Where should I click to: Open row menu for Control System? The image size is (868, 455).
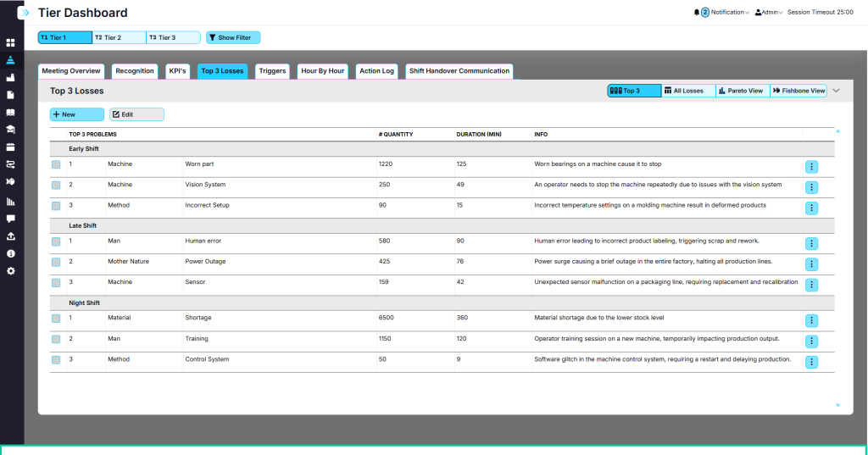click(811, 362)
